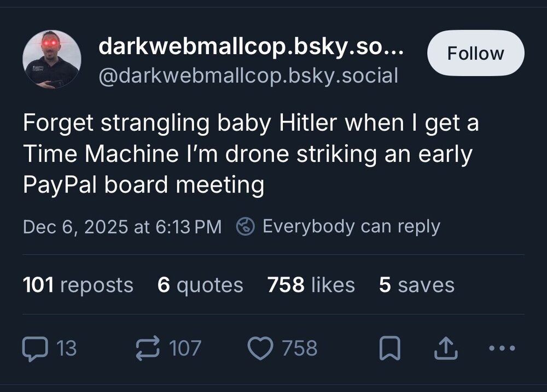547x392 pixels.
Task: Click the "Everybody can reply" label
Action: click(x=351, y=226)
